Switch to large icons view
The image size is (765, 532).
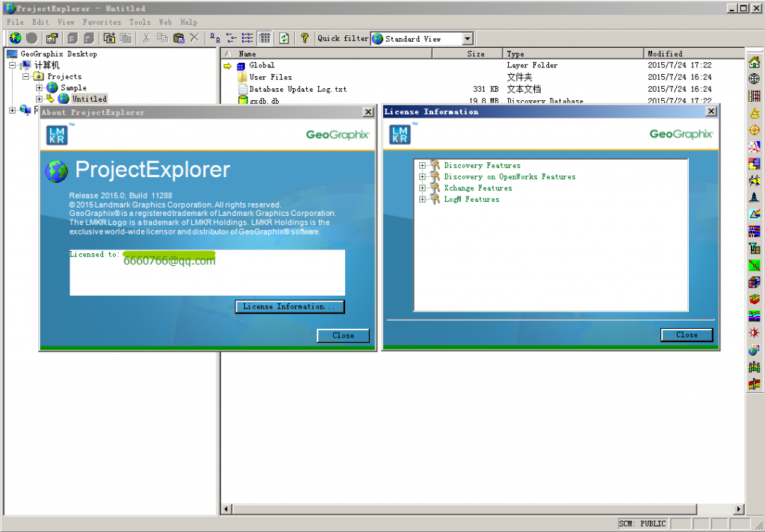[x=215, y=38]
